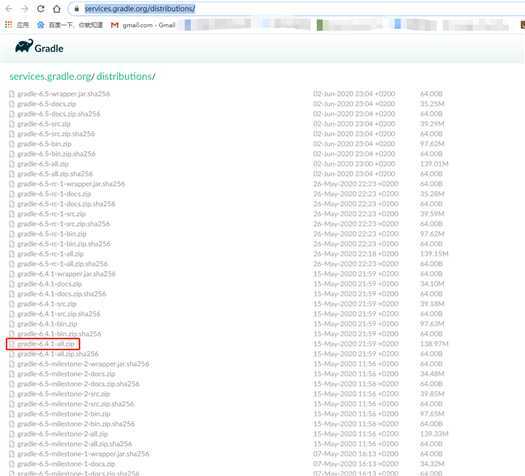
Task: Open gradle-6.5-rc-1-bin.zip.sha256 link
Action: click(x=64, y=244)
